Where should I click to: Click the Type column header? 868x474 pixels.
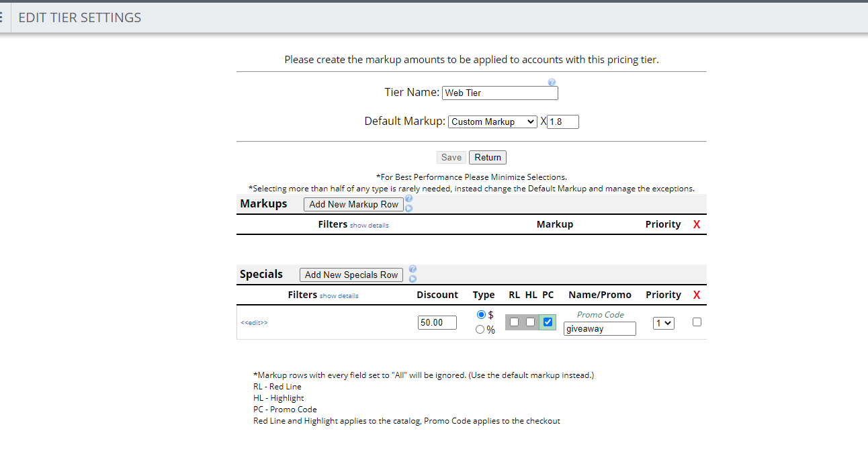point(484,295)
